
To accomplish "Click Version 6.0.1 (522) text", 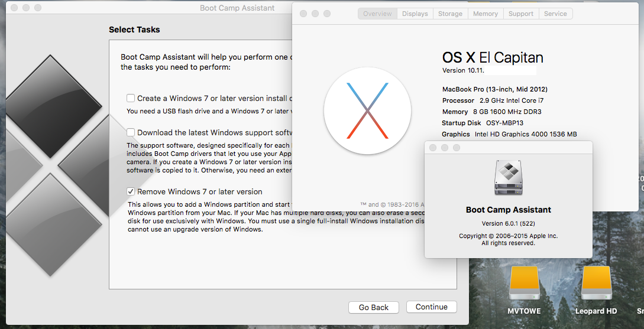I will pyautogui.click(x=508, y=224).
